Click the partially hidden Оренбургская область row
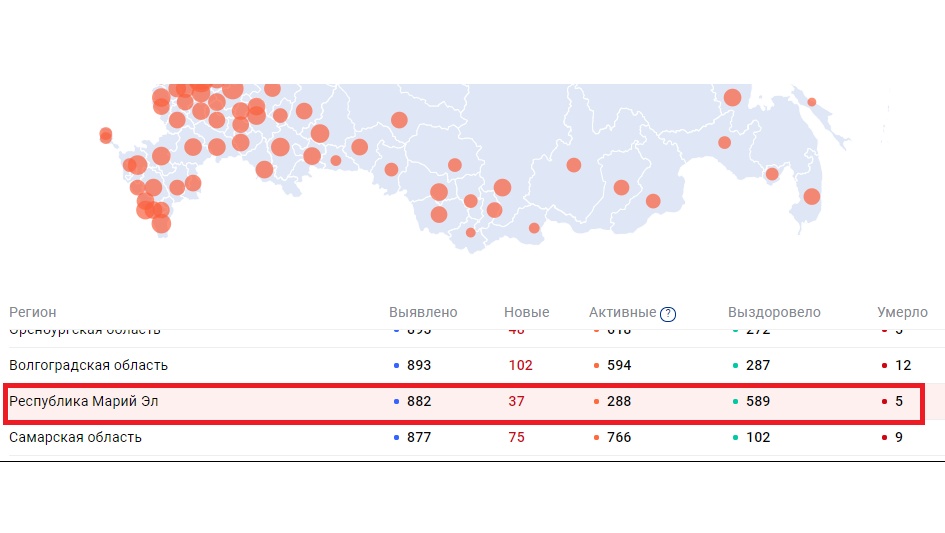 [x=85, y=332]
